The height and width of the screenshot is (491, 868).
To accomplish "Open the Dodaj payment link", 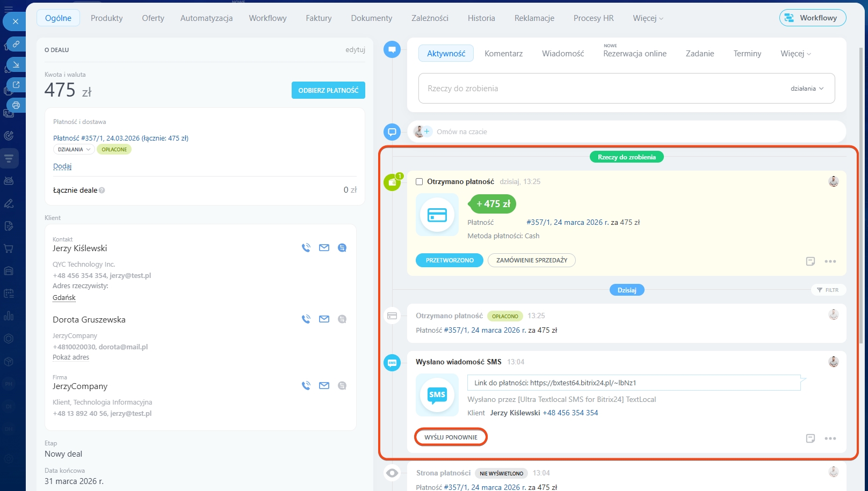I will [x=62, y=166].
